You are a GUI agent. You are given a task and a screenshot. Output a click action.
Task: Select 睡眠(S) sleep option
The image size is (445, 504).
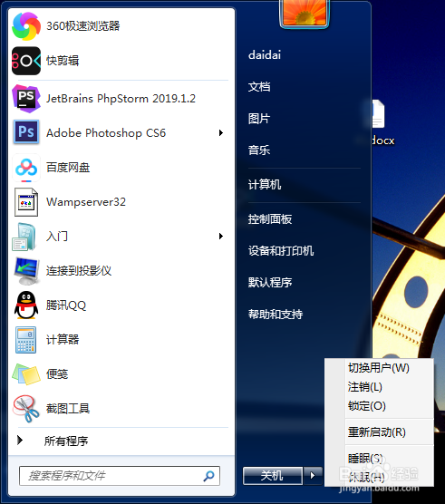[365, 459]
